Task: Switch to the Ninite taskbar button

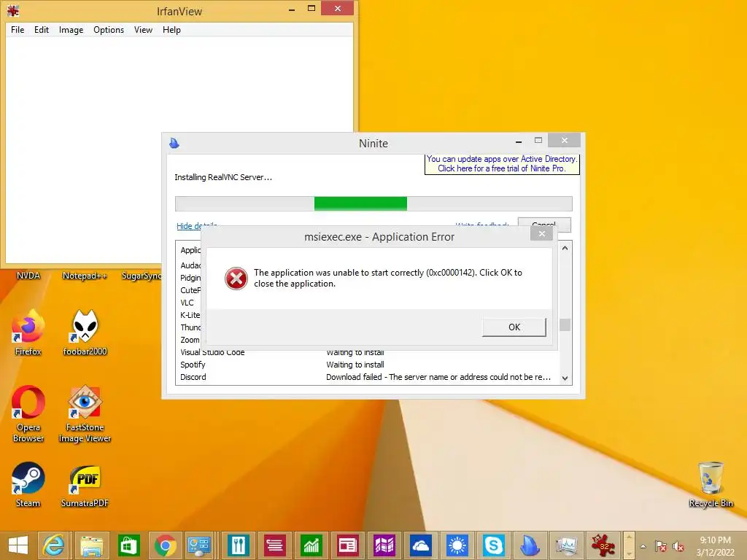Action: (530, 545)
